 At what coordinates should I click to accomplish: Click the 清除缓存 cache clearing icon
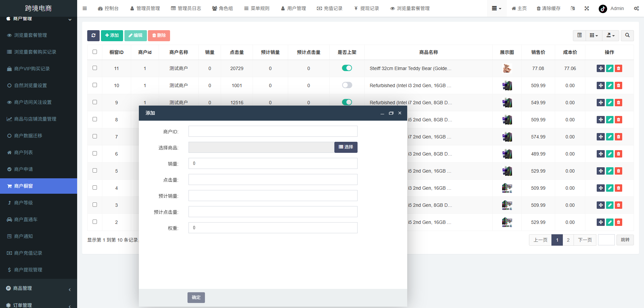click(x=548, y=8)
